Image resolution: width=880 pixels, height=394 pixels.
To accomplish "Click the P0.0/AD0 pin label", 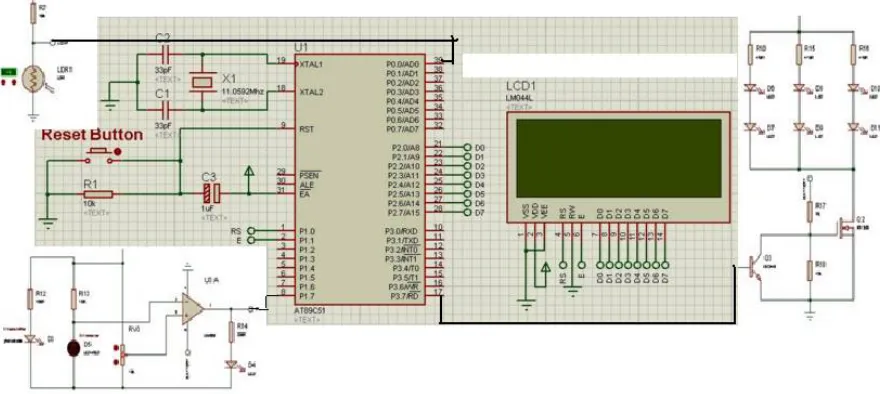I will [402, 64].
